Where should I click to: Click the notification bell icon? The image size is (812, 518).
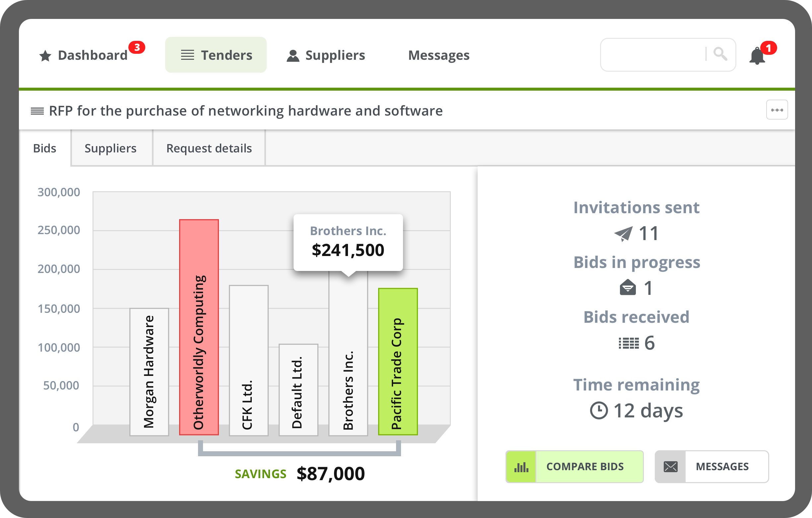(x=757, y=56)
